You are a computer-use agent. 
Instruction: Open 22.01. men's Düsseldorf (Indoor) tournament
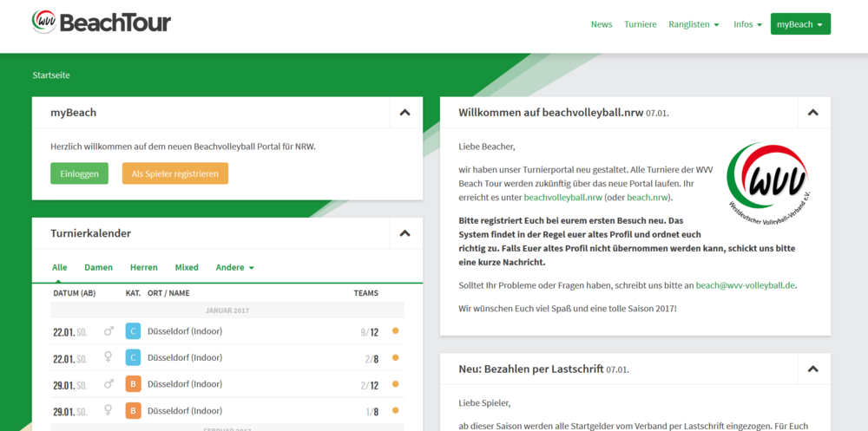(185, 331)
